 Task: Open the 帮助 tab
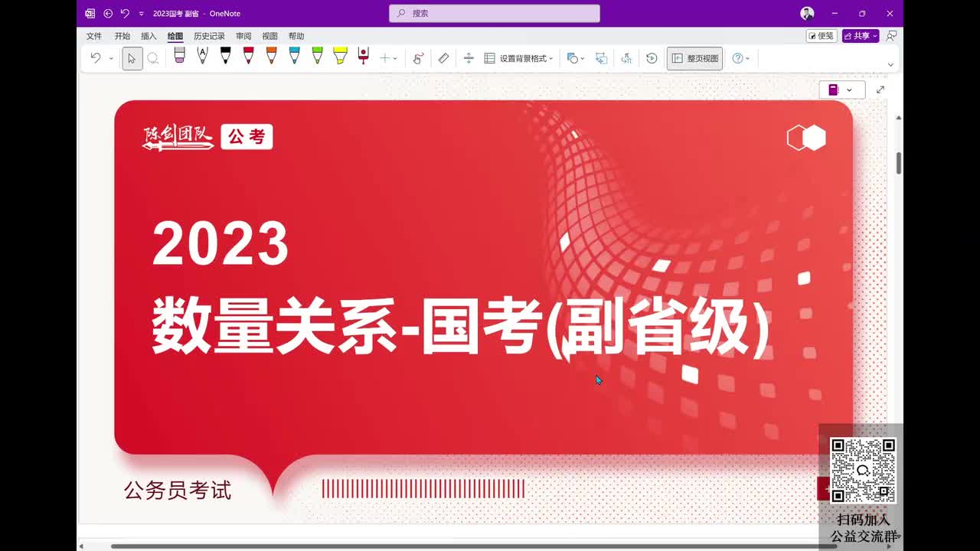coord(296,36)
